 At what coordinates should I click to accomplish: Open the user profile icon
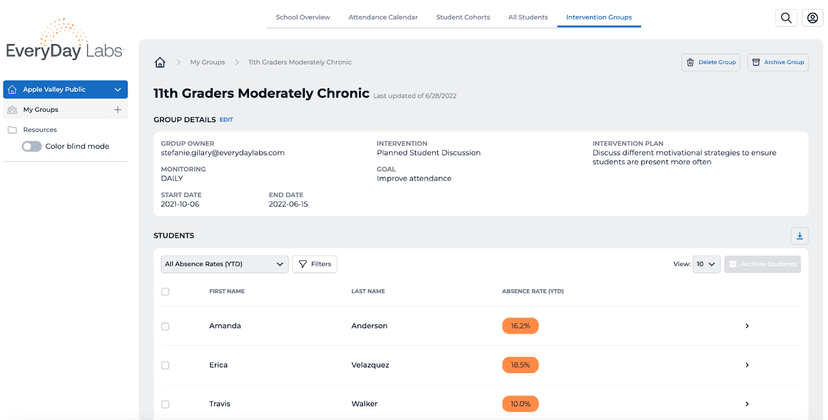tap(812, 18)
